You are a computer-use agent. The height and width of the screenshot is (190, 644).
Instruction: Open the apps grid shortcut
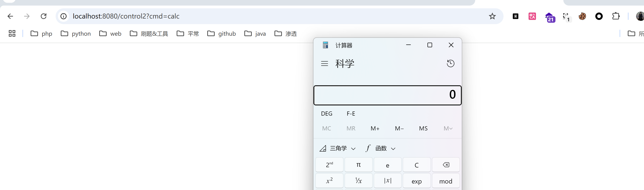click(12, 34)
